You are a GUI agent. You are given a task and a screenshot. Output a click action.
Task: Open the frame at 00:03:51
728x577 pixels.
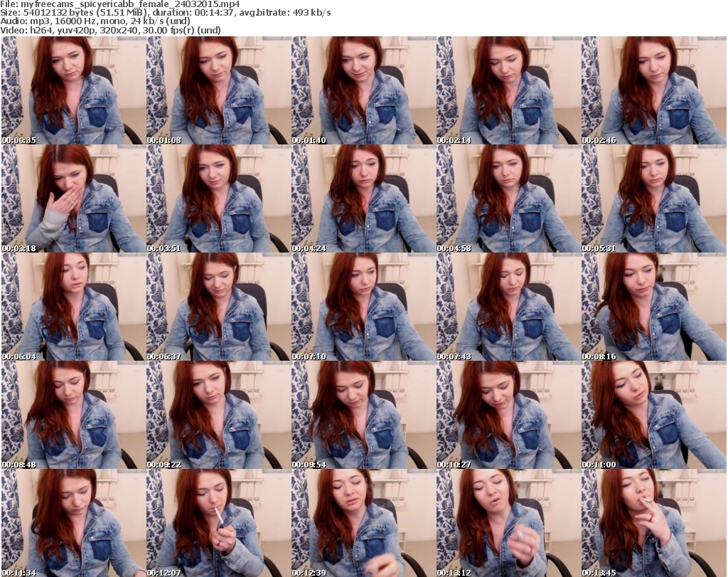click(x=218, y=198)
